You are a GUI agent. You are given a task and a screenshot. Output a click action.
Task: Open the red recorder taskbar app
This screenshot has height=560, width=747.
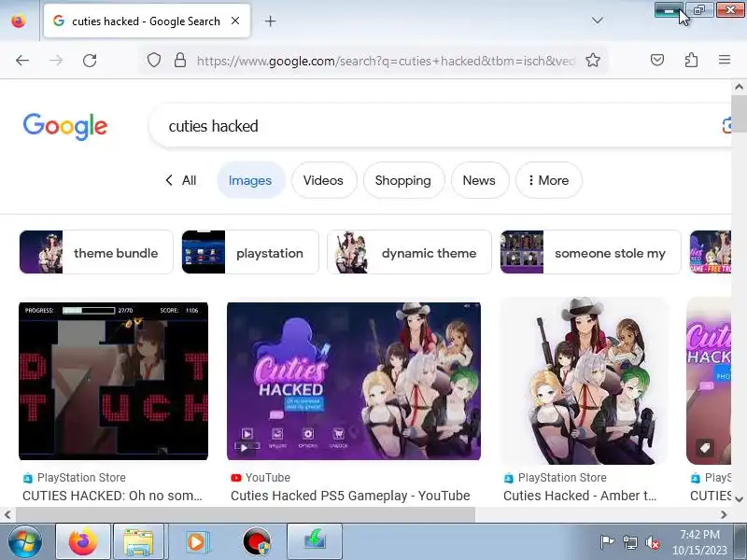(256, 541)
